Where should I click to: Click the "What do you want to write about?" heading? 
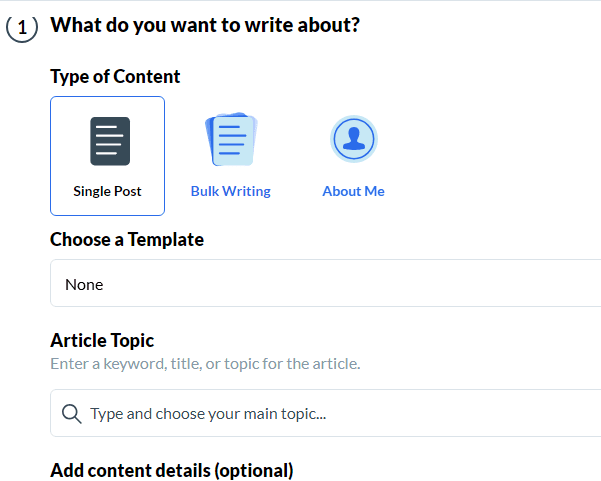coord(204,25)
